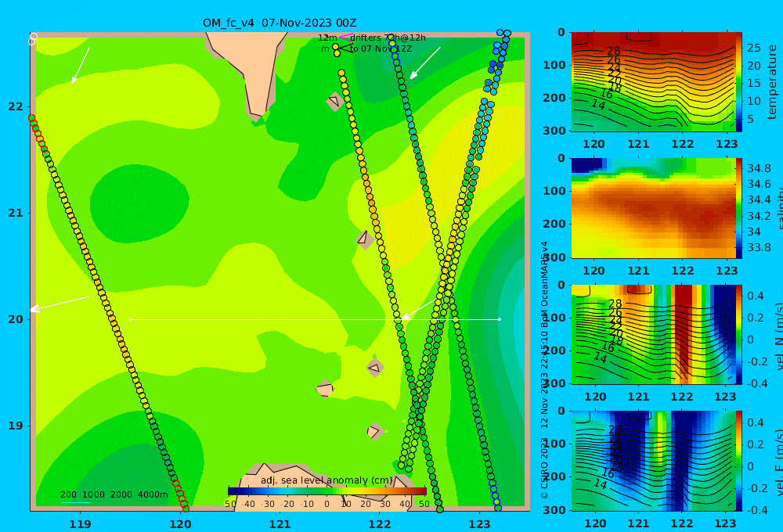
Task: Click the vel. E (m/s) colorbar
Action: [738, 461]
